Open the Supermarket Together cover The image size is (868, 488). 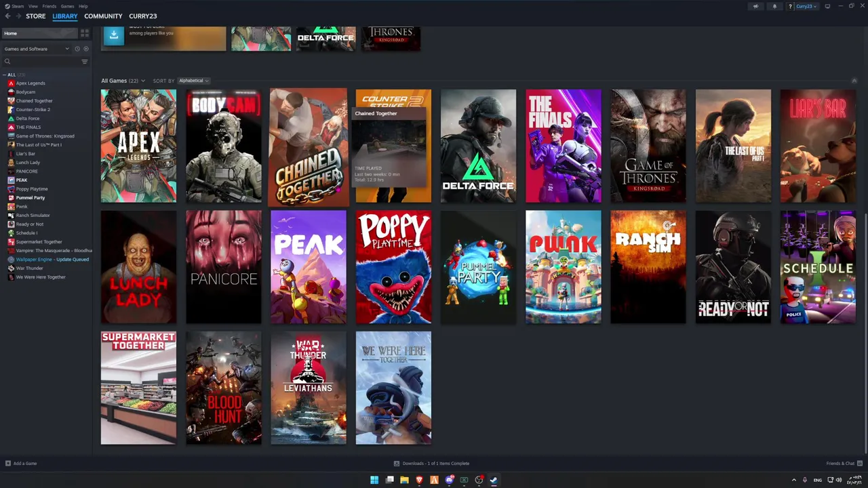click(x=138, y=388)
